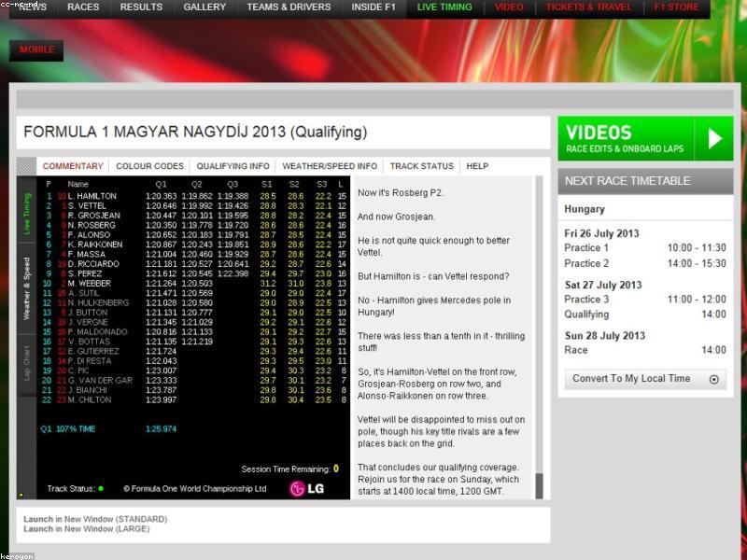Open VIDEOS race edits & onboard laps banner

click(645, 138)
